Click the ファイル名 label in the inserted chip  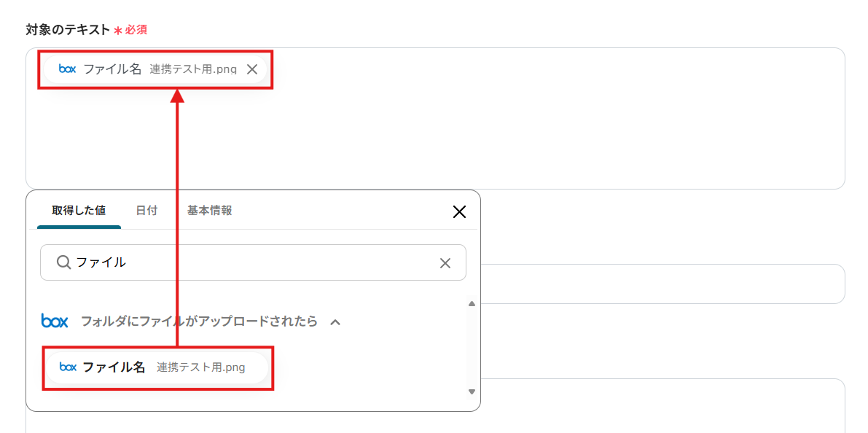[x=112, y=69]
